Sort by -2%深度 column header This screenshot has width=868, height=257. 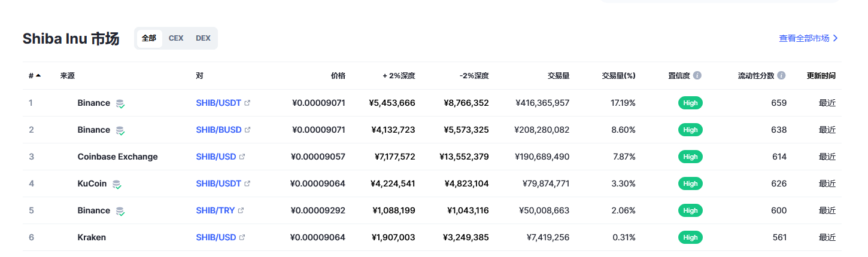click(x=474, y=76)
